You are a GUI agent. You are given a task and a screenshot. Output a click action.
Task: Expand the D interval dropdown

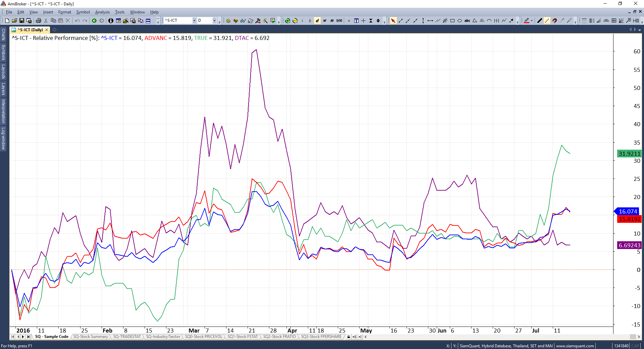214,21
